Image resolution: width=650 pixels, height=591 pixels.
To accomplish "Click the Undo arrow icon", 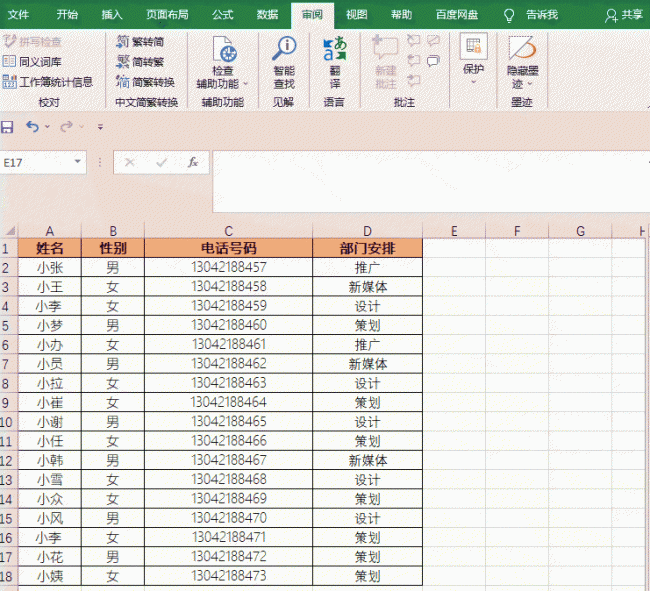I will coord(32,126).
